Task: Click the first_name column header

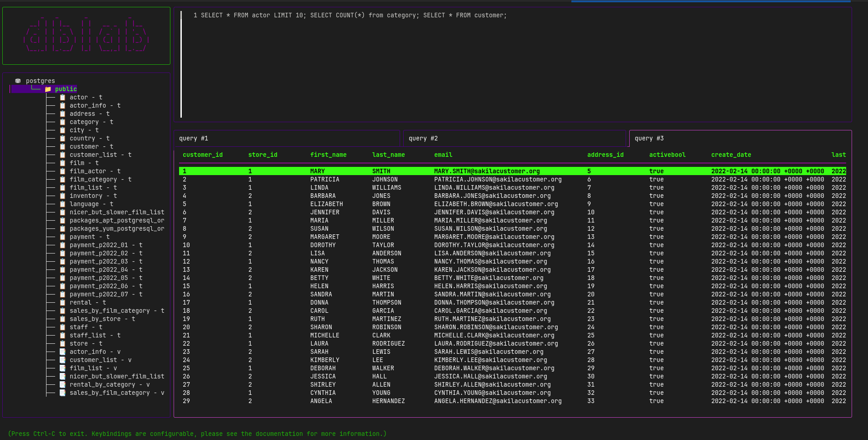Action: (x=329, y=155)
